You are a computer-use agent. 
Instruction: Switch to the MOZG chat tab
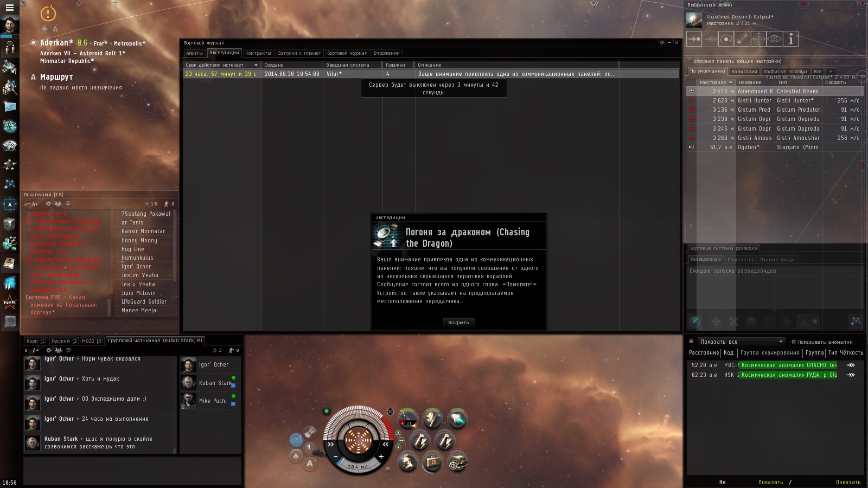click(x=92, y=341)
